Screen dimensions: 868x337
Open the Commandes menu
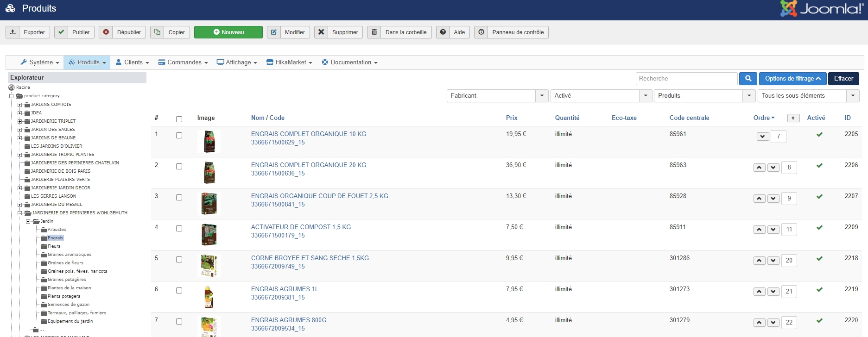(183, 62)
